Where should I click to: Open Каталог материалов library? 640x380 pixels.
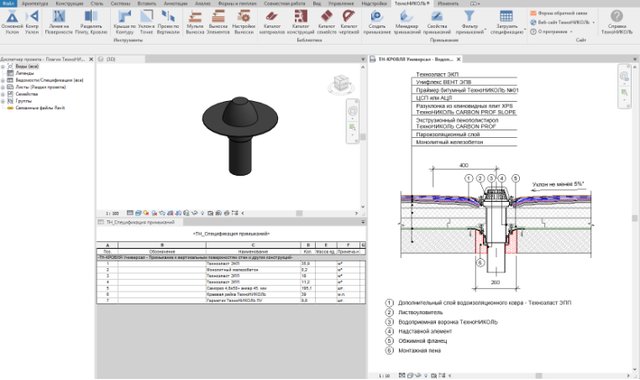(x=272, y=22)
